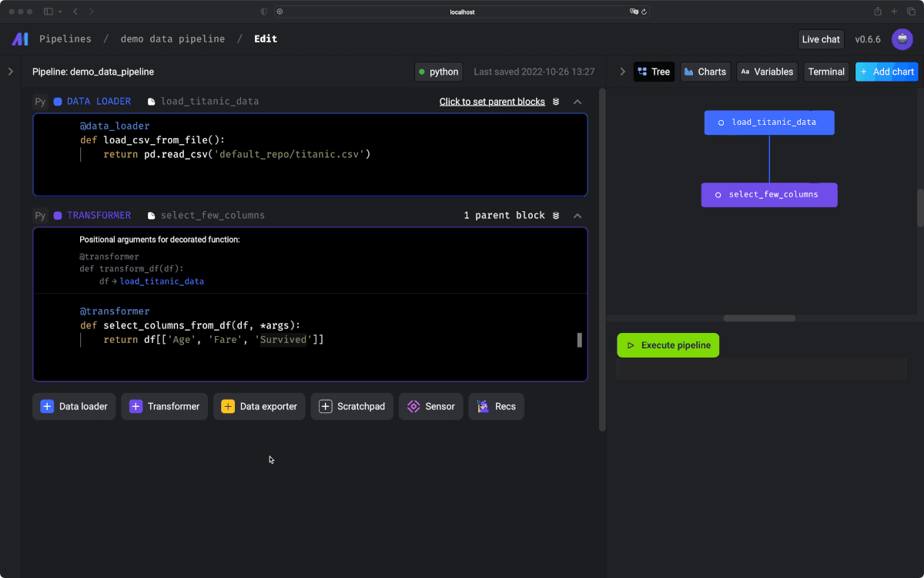
Task: Click the Safari new tab plus icon
Action: (x=894, y=12)
